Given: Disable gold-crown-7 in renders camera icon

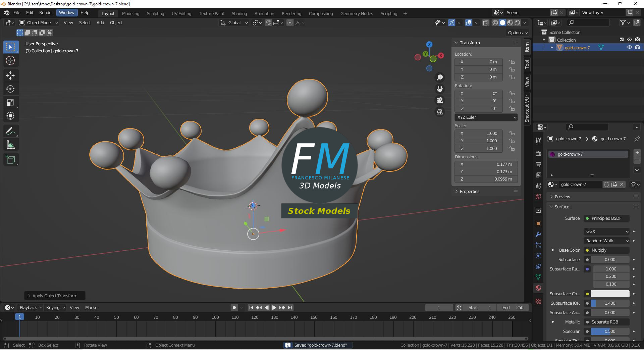Looking at the screenshot, I should click(x=637, y=47).
